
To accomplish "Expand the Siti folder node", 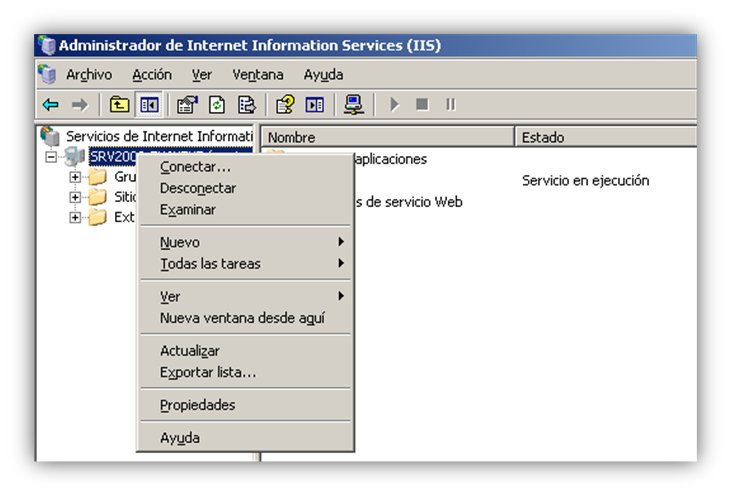I will coord(75,197).
